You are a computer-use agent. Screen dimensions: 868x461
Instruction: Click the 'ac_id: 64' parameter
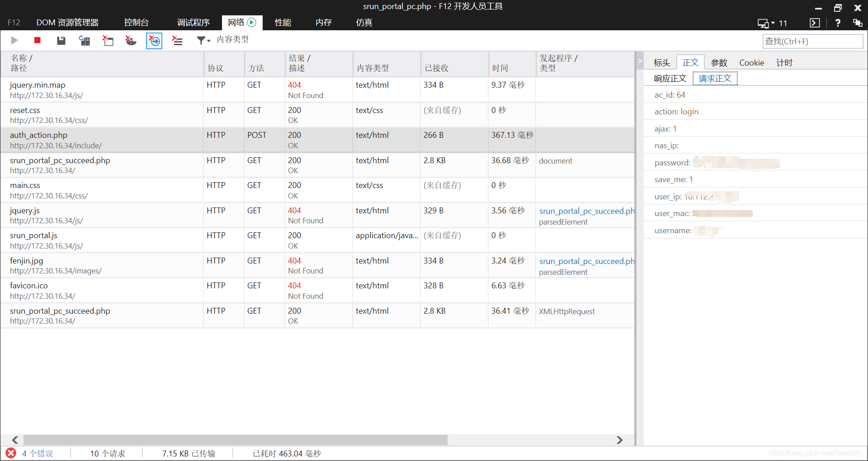670,95
